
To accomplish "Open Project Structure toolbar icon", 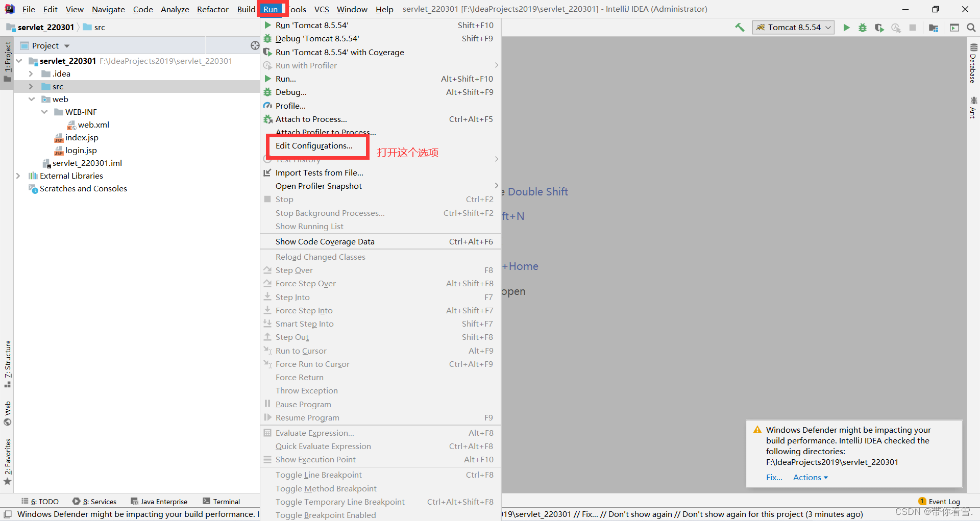I will [x=934, y=28].
